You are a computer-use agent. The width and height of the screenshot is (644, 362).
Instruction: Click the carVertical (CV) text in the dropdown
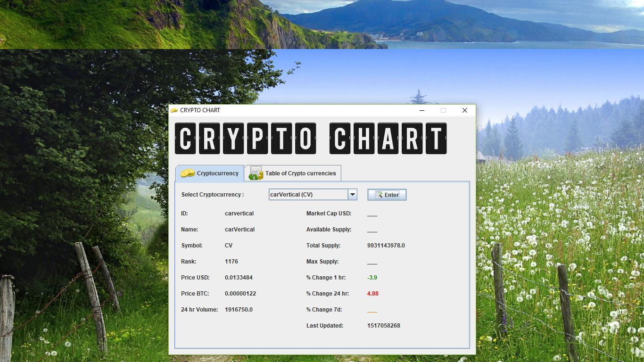point(292,194)
